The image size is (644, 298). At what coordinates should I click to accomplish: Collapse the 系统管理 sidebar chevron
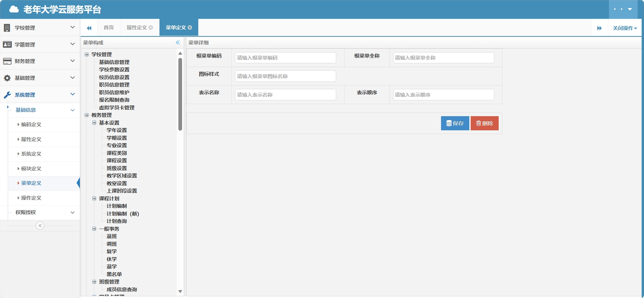click(72, 95)
